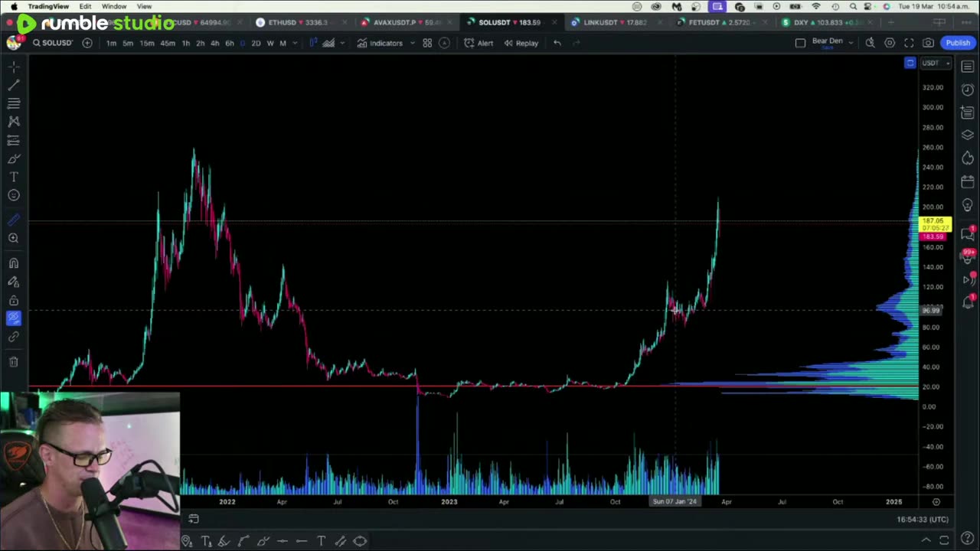The image size is (980, 551).
Task: Open the emoji icons tool
Action: point(14,196)
